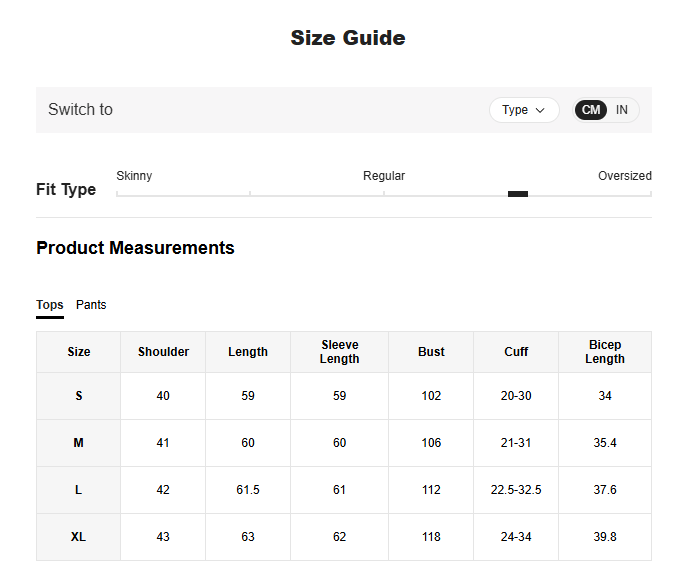The width and height of the screenshot is (681, 576).
Task: Open the Type dropdown
Action: [523, 110]
